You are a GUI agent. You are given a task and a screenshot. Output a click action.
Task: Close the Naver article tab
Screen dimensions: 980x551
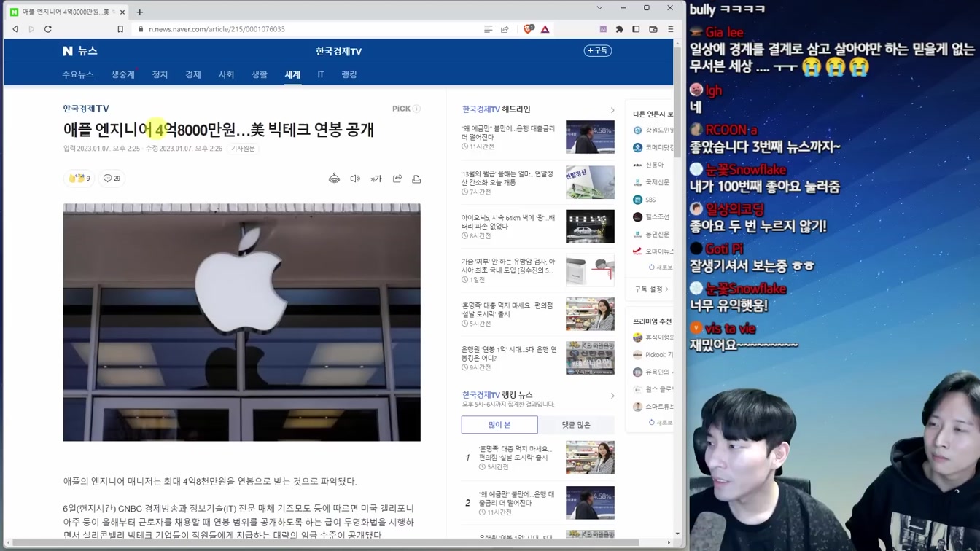click(122, 12)
